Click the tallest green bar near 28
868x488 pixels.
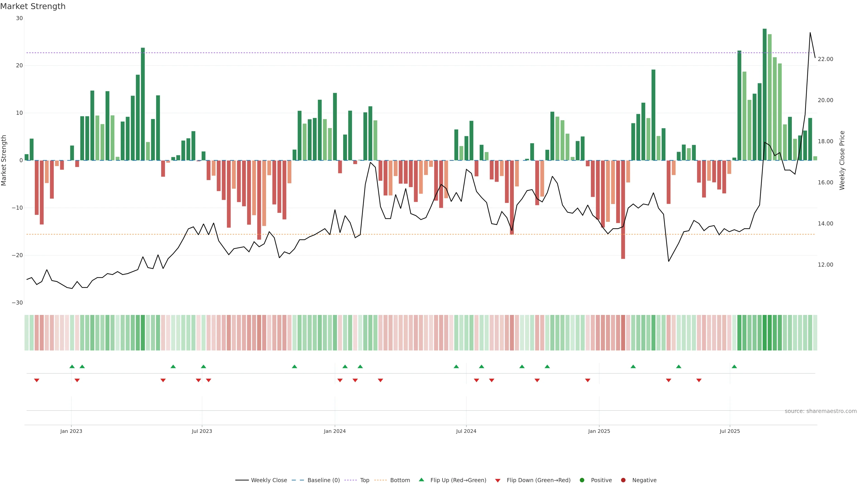764,94
